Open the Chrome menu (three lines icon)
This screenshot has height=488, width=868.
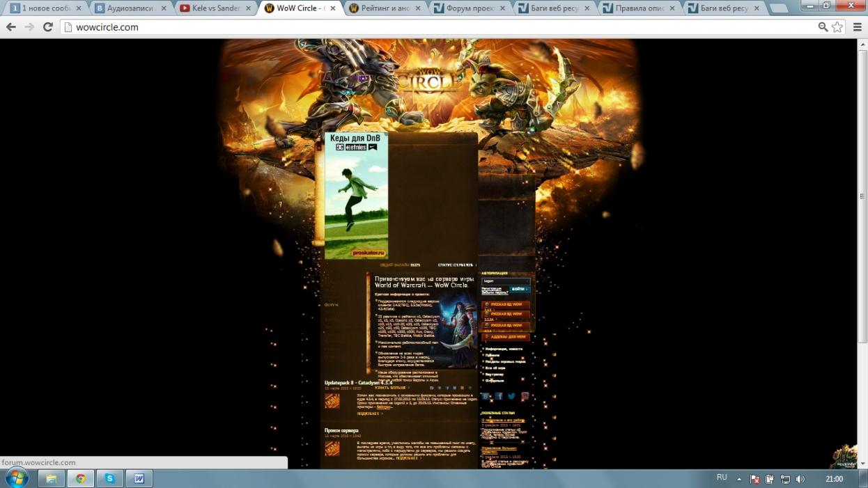click(858, 27)
